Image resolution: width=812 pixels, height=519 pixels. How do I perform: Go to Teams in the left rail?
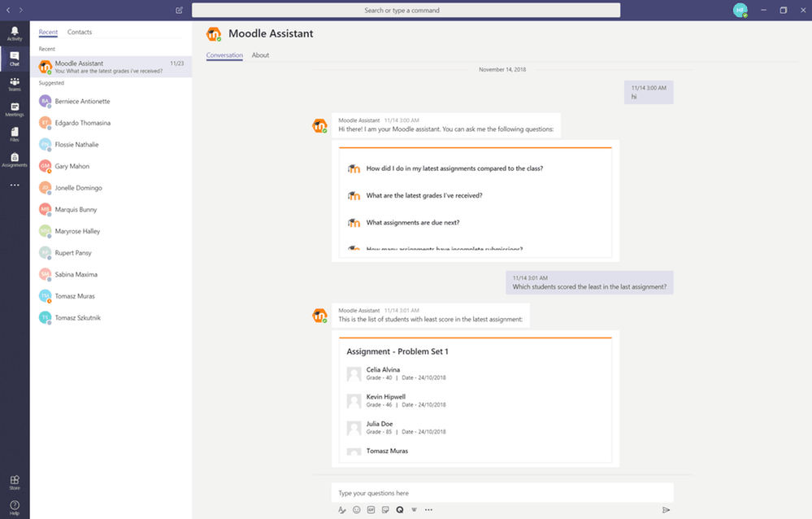(15, 84)
